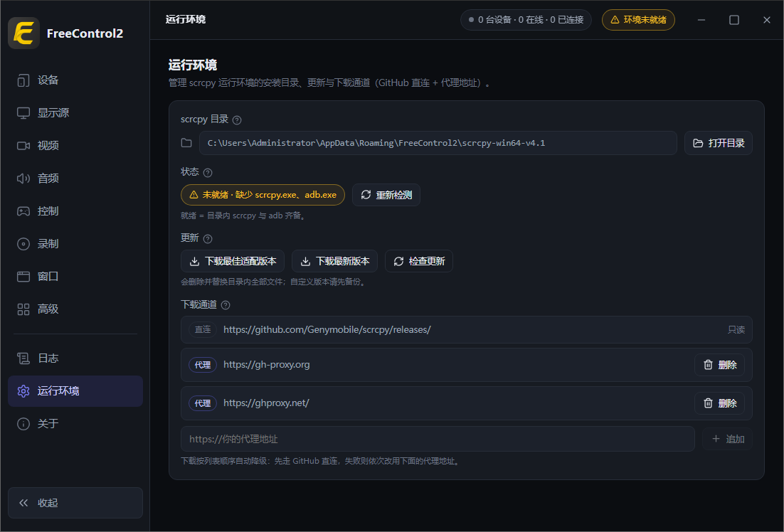Screen dimensions: 784x532
Task: Click the scrcpy directory path field
Action: [x=438, y=143]
